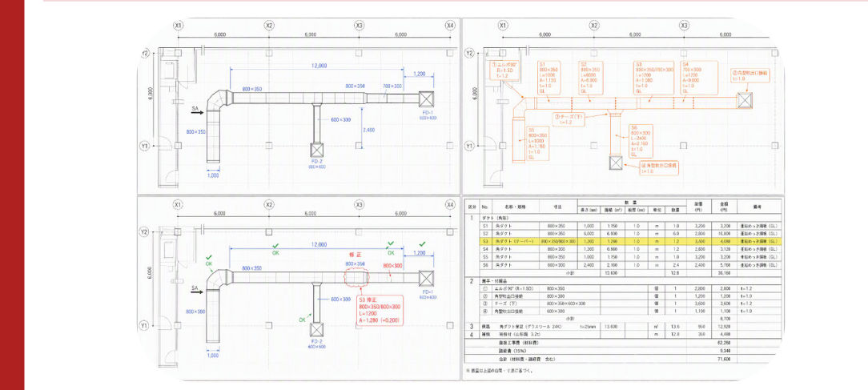Viewport: 868px width, 390px height.
Task: Select the ③ チーズ(下) callout in orange drawing
Action: click(569, 119)
